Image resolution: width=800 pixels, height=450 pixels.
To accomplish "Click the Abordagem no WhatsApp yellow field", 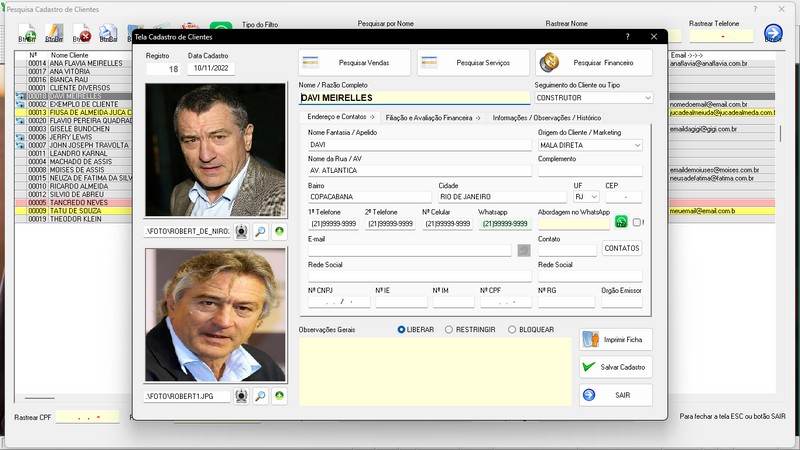I will point(573,223).
